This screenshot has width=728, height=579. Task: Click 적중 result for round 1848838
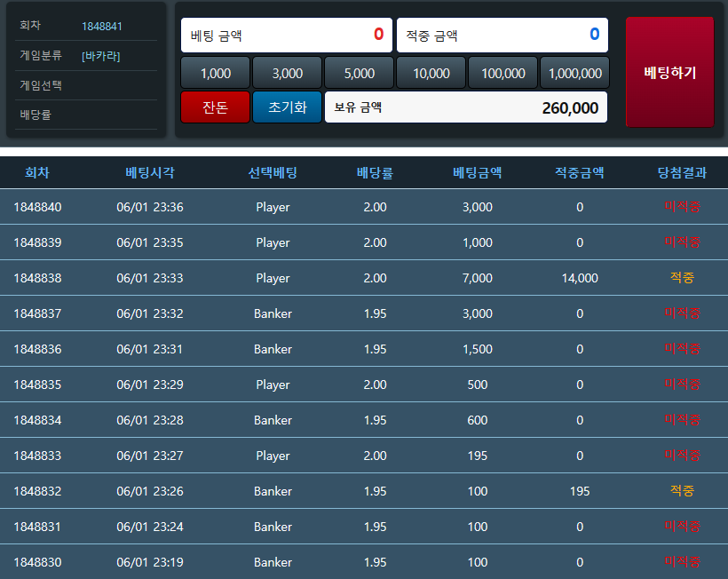(x=682, y=278)
